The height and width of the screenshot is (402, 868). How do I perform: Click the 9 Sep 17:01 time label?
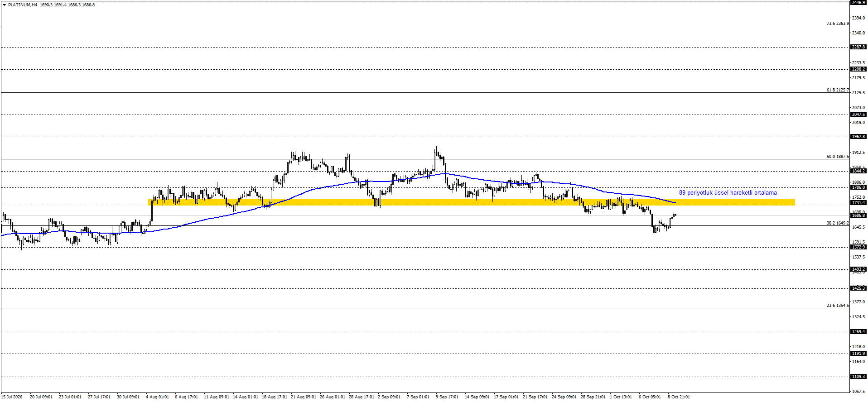(447, 397)
